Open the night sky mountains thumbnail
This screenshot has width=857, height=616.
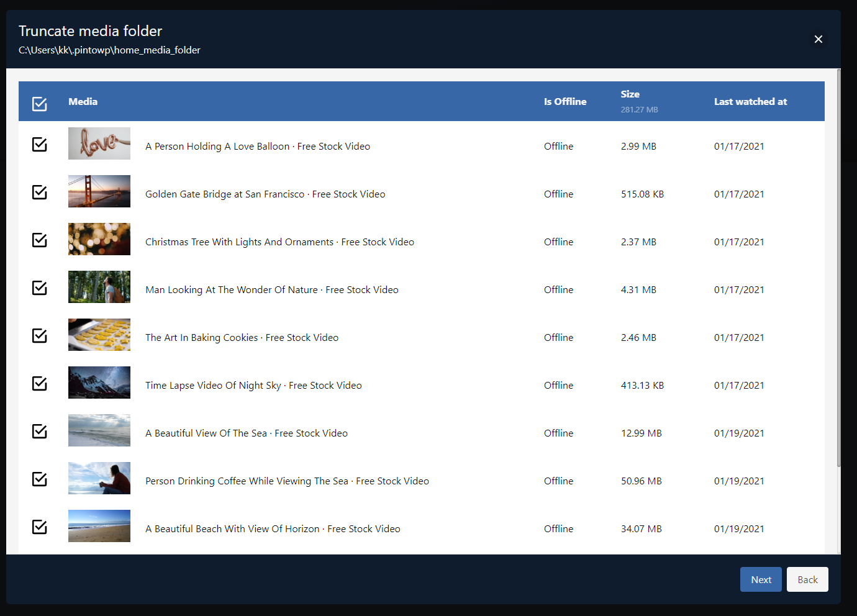point(99,383)
